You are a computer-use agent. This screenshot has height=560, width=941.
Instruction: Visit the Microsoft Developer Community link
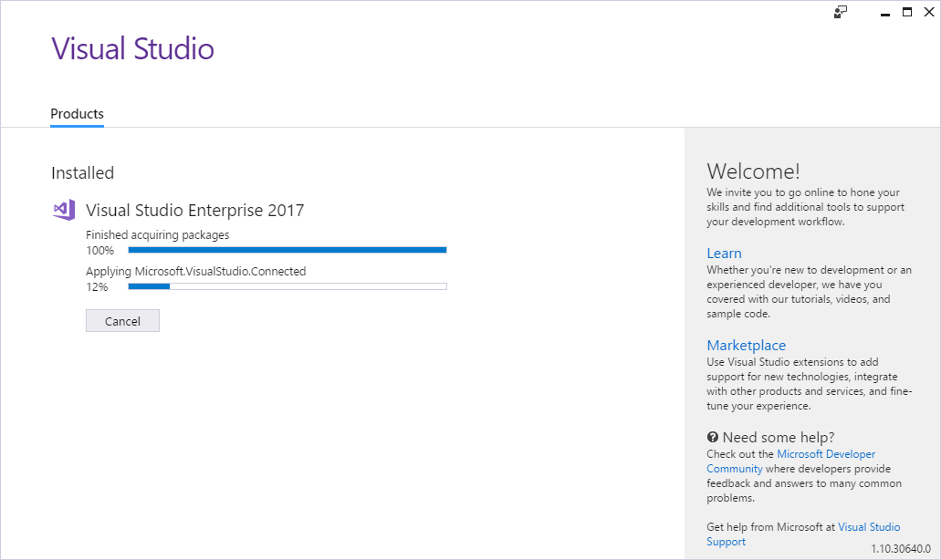(x=791, y=461)
